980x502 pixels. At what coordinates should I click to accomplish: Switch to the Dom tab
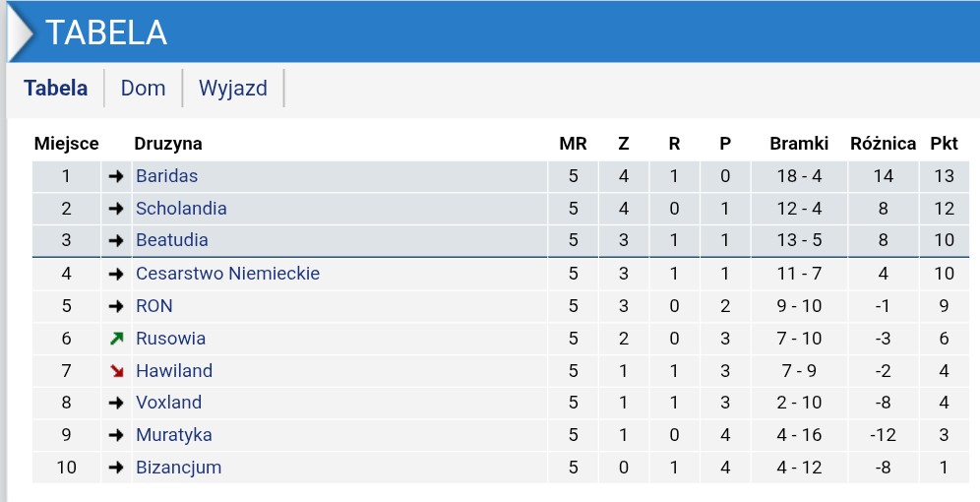[143, 89]
